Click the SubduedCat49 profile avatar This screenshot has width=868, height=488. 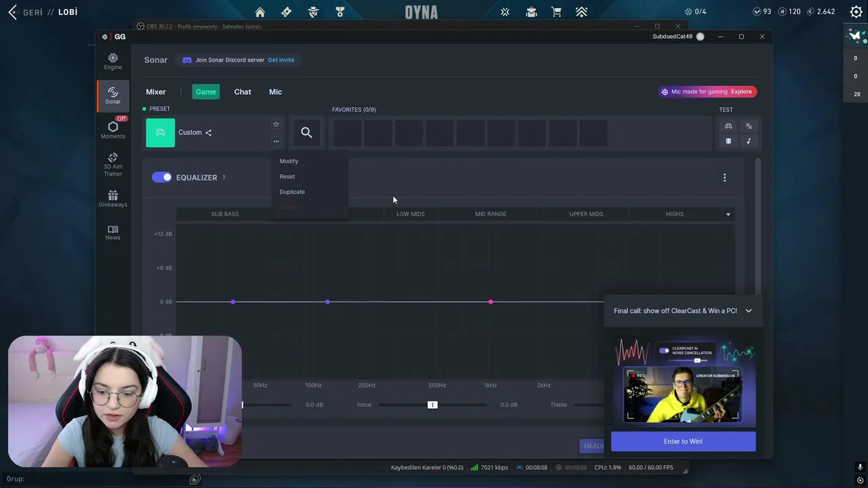click(700, 37)
